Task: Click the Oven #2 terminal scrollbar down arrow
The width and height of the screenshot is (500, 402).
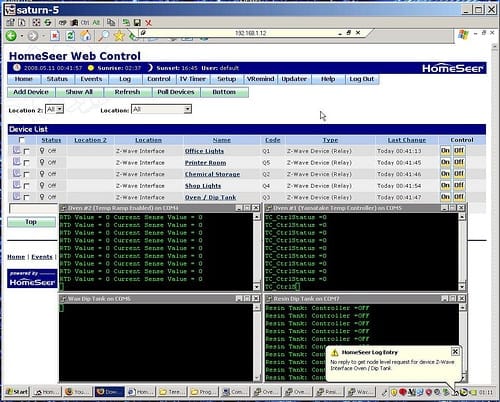Action: [x=257, y=287]
